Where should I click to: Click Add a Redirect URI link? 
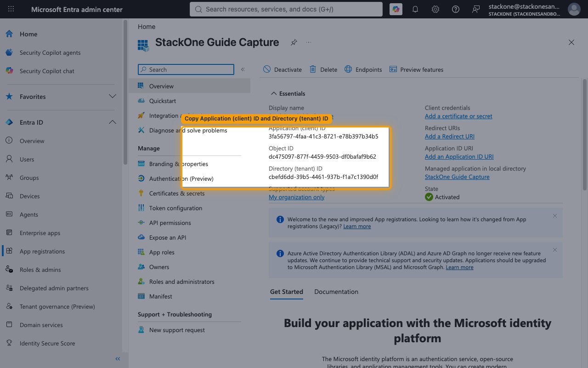tap(450, 136)
